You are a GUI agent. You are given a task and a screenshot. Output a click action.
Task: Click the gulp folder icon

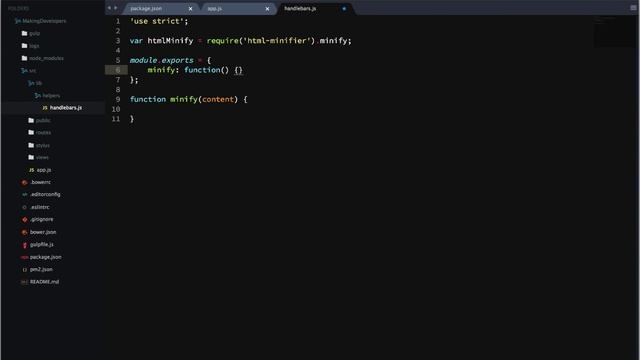click(24, 33)
